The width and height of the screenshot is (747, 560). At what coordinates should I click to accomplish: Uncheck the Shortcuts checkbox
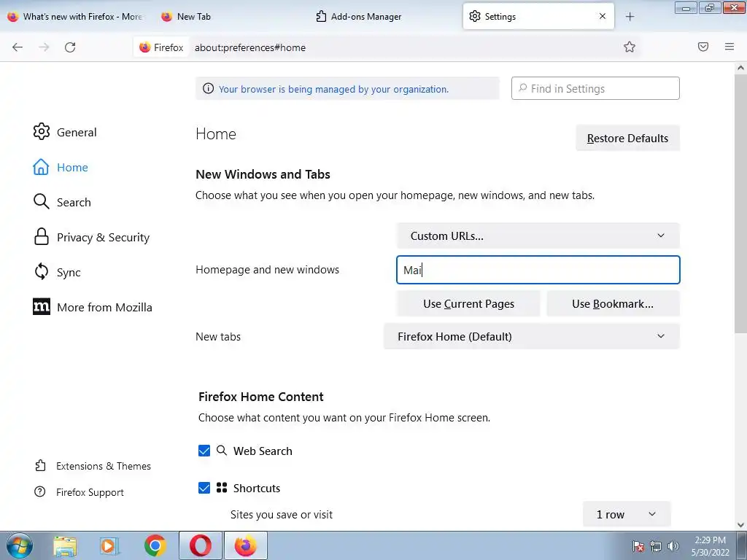(x=204, y=488)
